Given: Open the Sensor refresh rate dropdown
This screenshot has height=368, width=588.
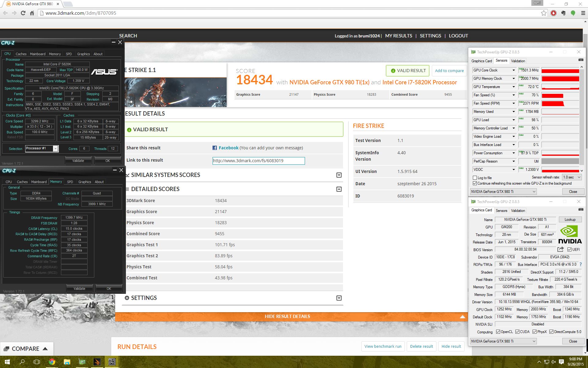Looking at the screenshot, I should (x=572, y=177).
